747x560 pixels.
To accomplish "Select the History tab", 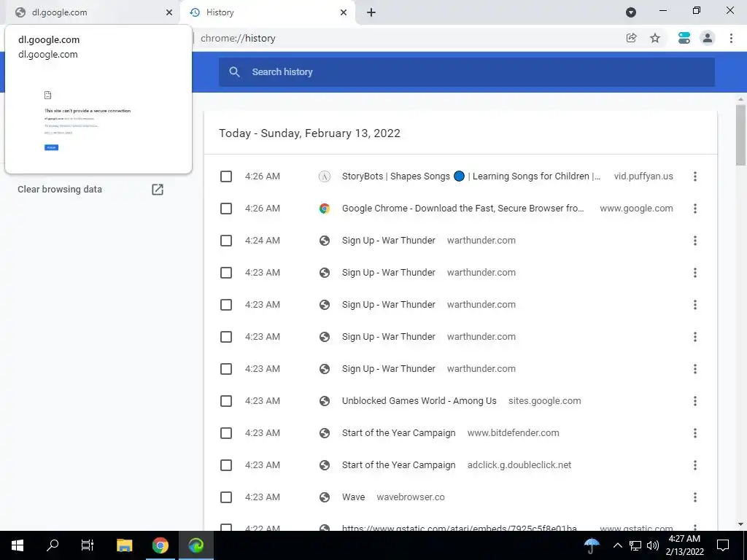I will (267, 12).
